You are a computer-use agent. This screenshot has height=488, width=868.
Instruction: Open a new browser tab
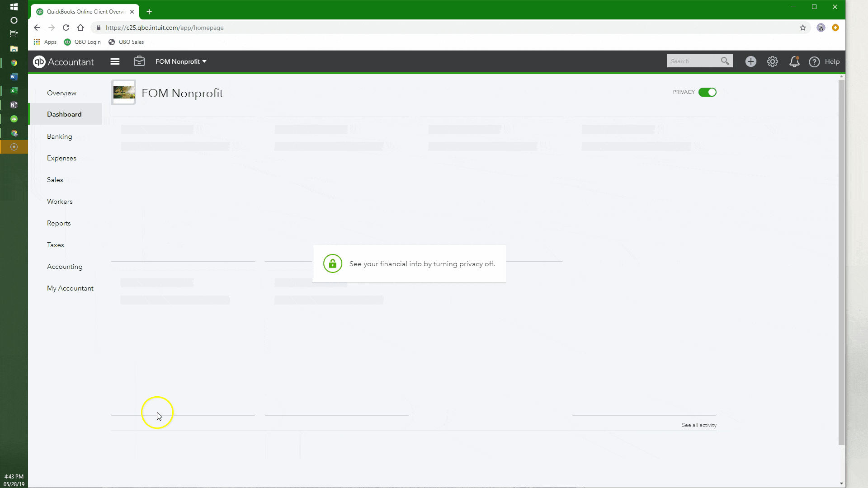tap(149, 12)
